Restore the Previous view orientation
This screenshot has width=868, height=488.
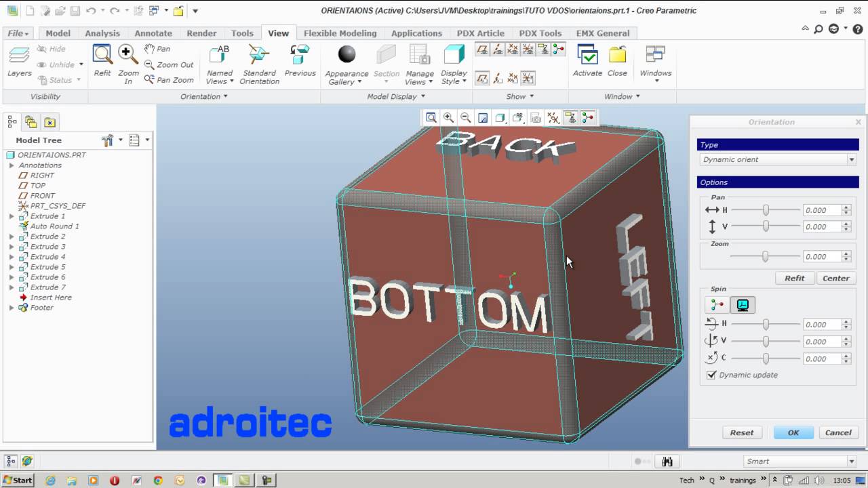click(x=300, y=60)
